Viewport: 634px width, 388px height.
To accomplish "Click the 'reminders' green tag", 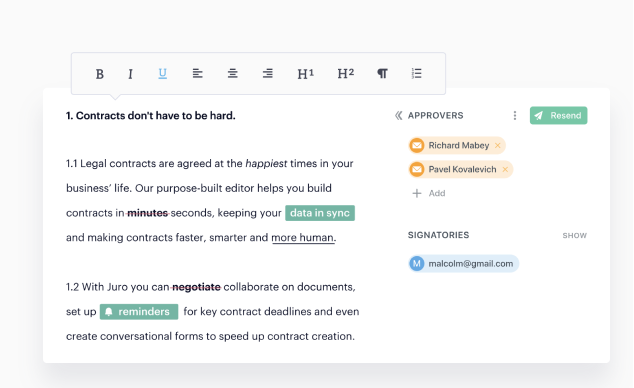I will click(139, 312).
